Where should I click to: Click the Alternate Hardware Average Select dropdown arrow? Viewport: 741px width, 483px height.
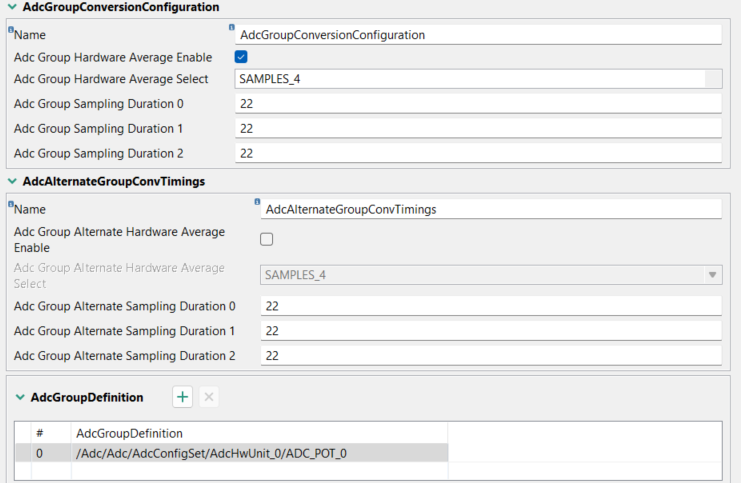pos(713,275)
